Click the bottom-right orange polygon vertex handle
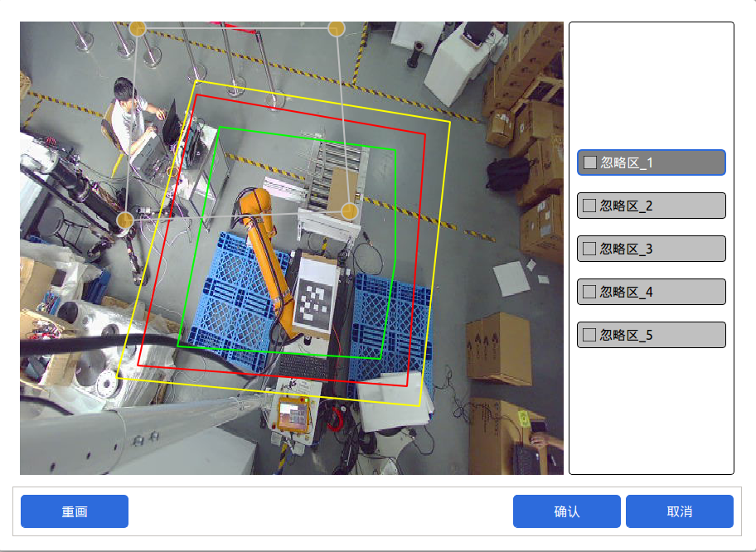756x552 pixels. pos(350,211)
